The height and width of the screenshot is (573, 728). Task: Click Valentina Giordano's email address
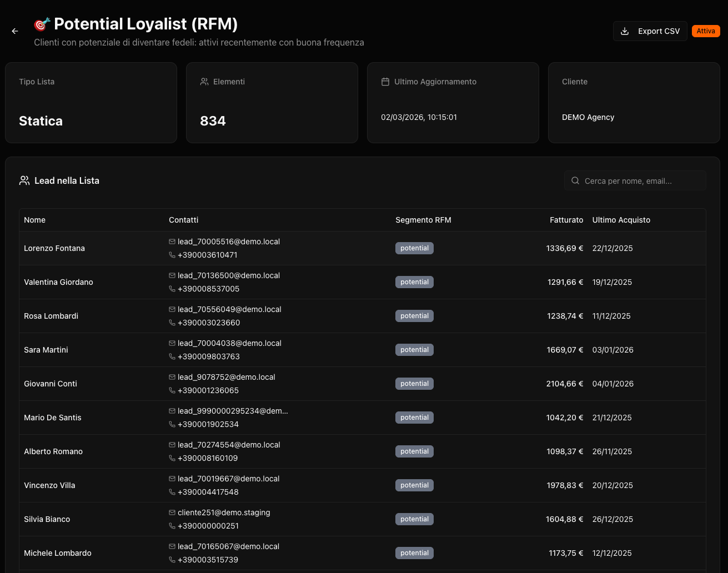(x=229, y=275)
